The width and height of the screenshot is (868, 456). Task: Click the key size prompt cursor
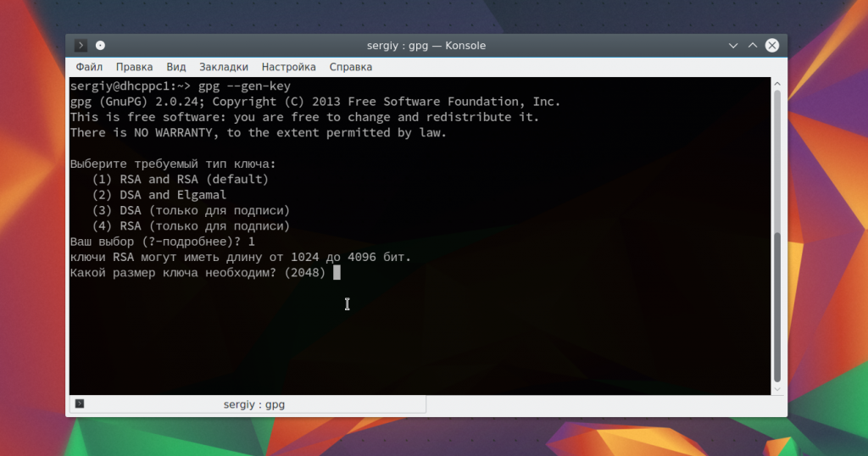(x=337, y=272)
